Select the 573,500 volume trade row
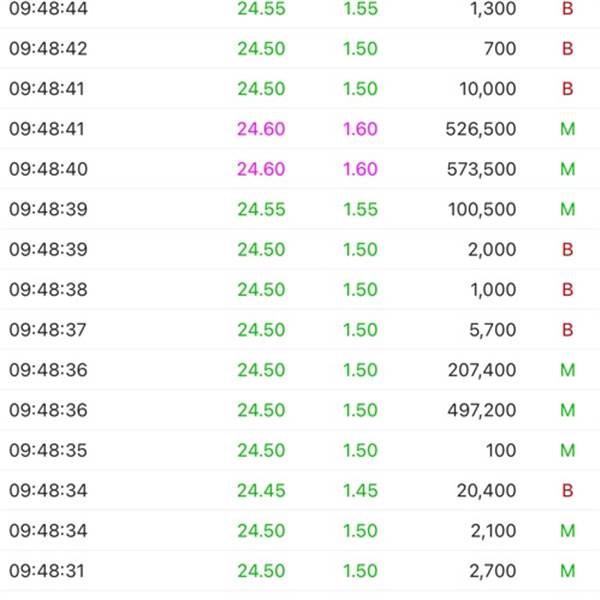This screenshot has height=600, width=600. (x=300, y=169)
